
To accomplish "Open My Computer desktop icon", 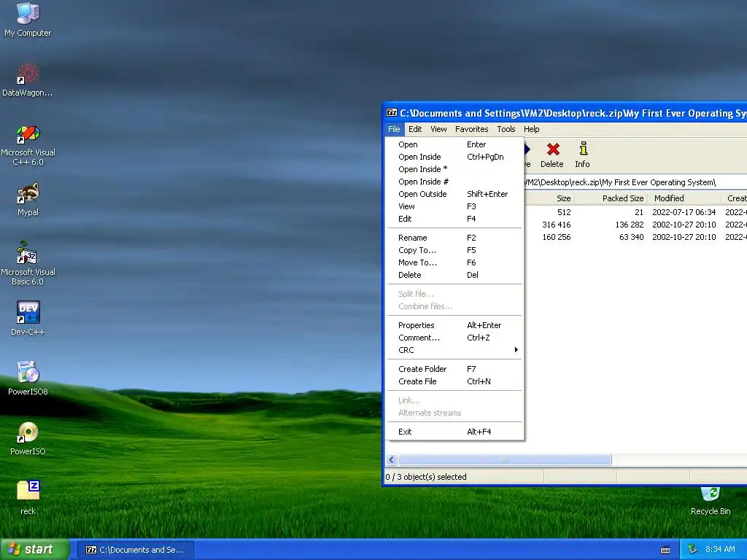I will coord(28,19).
